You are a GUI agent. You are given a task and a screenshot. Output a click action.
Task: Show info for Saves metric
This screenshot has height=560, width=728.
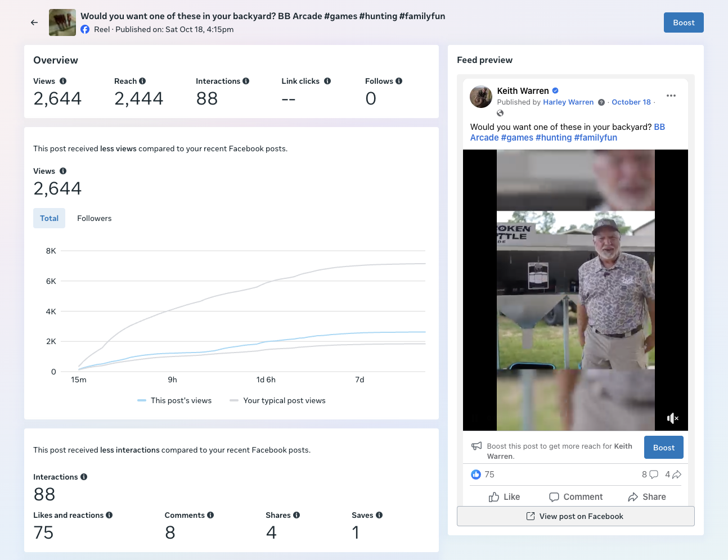[379, 515]
